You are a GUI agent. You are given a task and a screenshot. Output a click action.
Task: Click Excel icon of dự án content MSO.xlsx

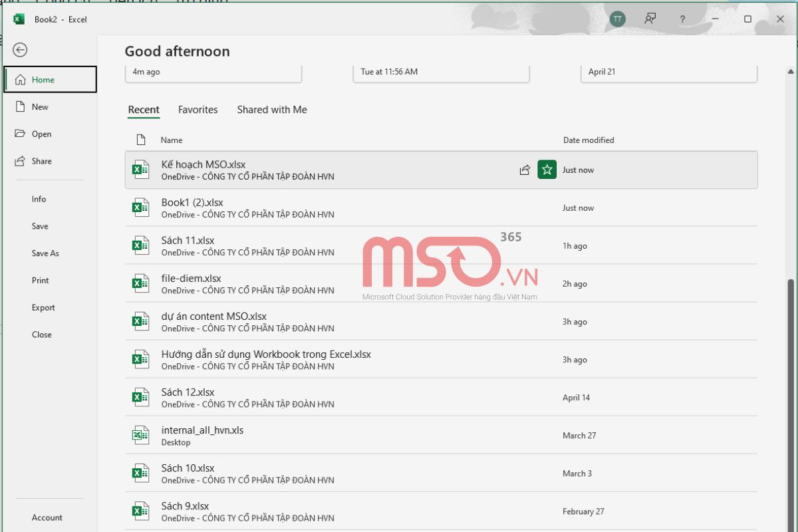click(x=140, y=321)
